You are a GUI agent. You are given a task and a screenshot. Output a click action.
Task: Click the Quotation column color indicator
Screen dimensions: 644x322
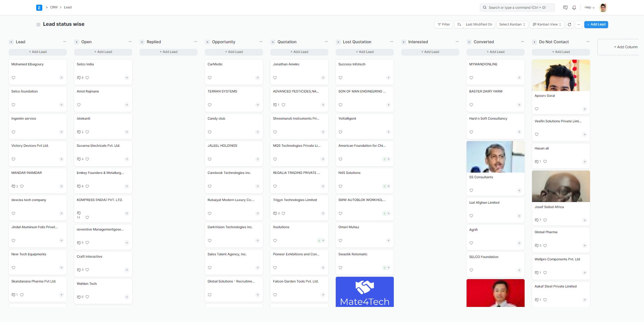[273, 42]
